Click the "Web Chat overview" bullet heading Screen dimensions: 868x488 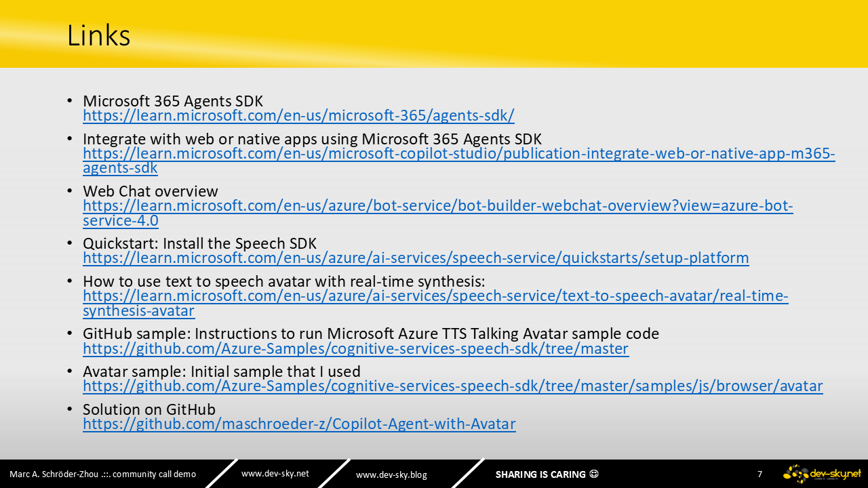tap(151, 191)
